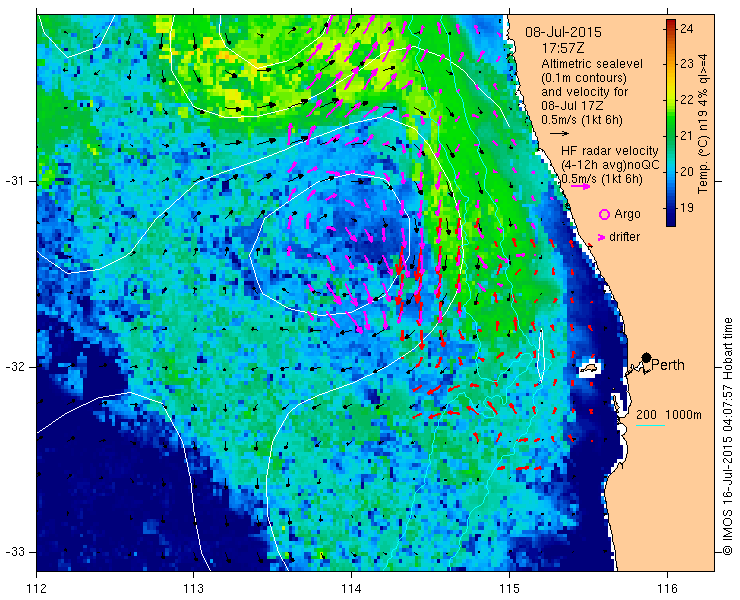Click the 115 longitude axis label
Viewport: 740px width, 600px height.
click(x=509, y=589)
